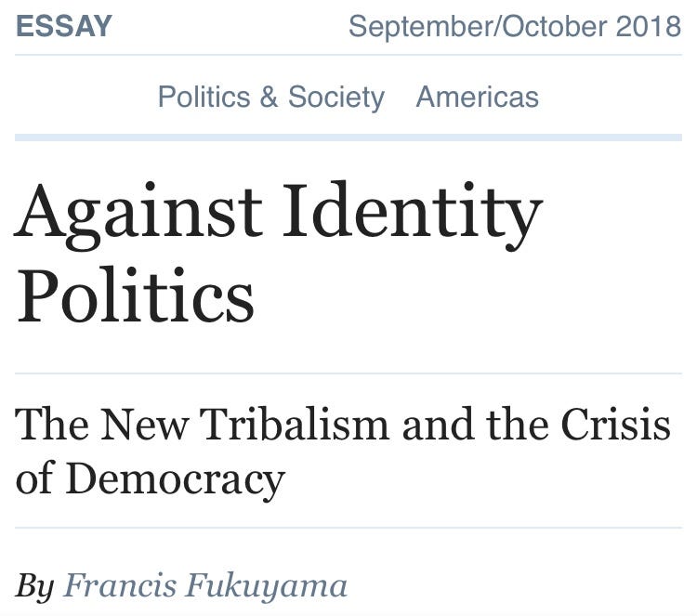This screenshot has width=697, height=616.
Task: Open the Politics & Society topic
Action: pos(270,98)
